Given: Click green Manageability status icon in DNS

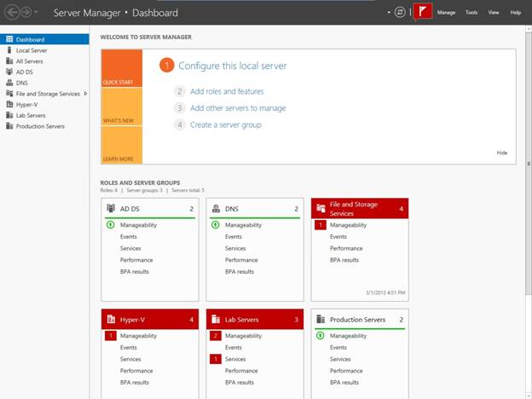Looking at the screenshot, I should click(216, 224).
